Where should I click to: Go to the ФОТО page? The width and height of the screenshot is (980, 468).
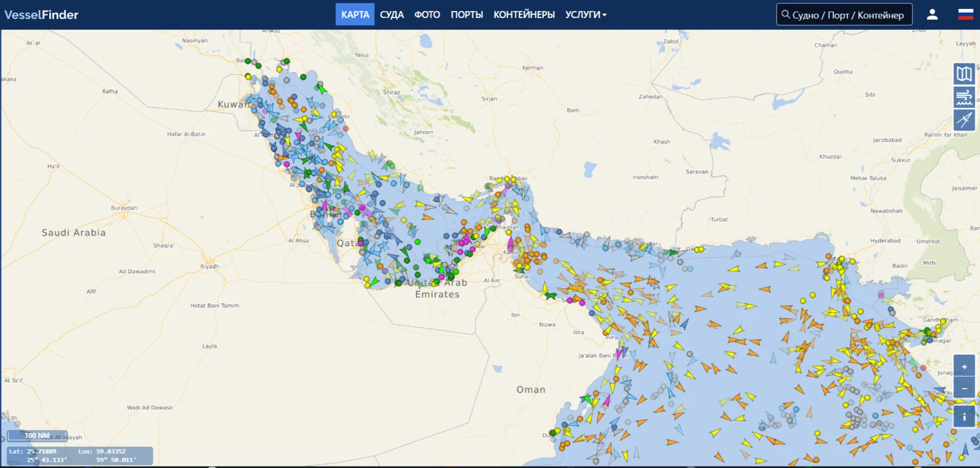tap(427, 14)
